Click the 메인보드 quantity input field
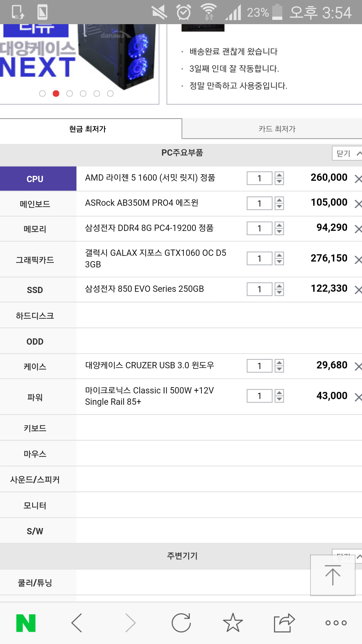Viewport: 362px width, 644px height. [260, 203]
